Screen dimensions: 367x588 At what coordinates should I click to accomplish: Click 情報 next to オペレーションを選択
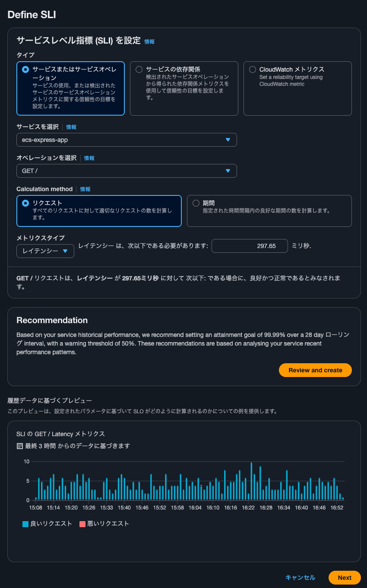(89, 158)
